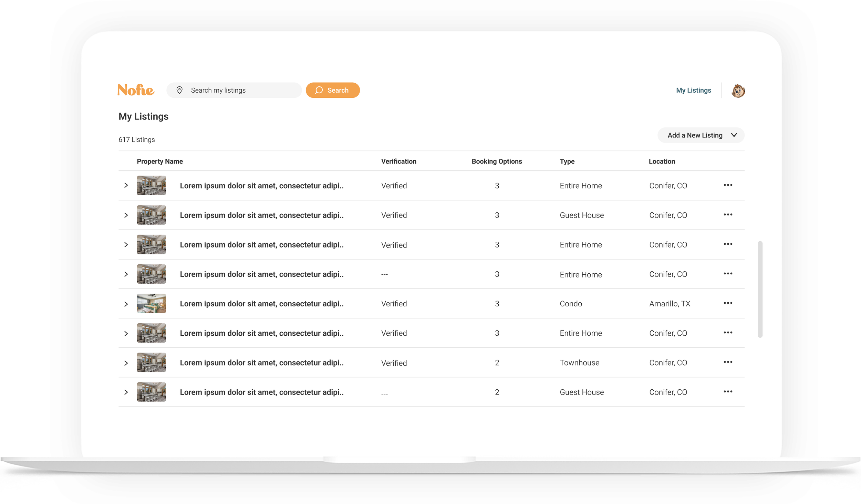Open three-dot menu for Amarillo, TX listing
This screenshot has height=504, width=861.
[728, 303]
